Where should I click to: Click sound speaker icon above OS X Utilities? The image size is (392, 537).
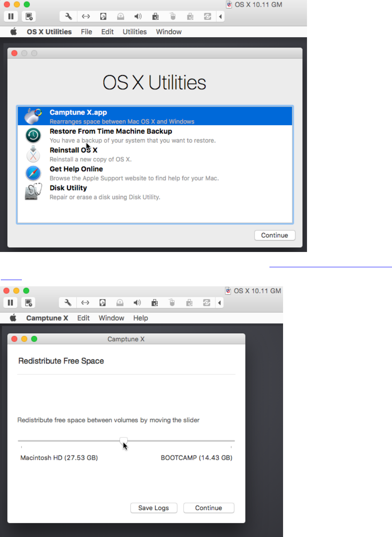[138, 17]
